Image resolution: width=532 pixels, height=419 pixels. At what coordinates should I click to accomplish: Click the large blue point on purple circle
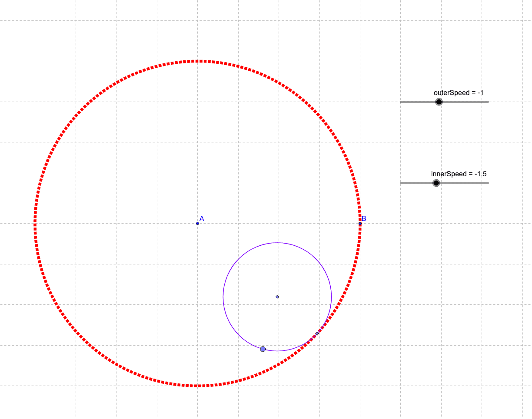263,349
